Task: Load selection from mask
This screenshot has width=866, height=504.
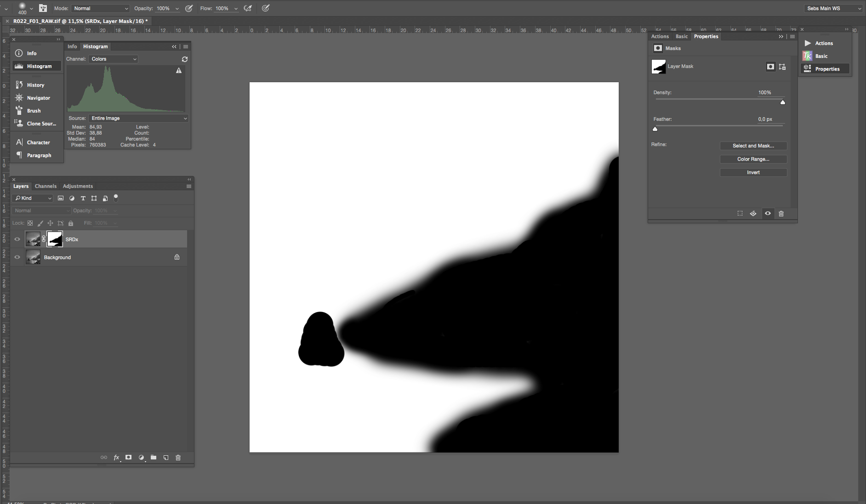Action: [x=740, y=214]
